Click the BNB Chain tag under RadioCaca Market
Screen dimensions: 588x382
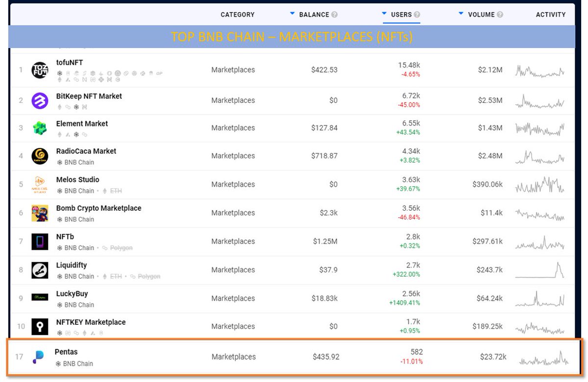tap(75, 163)
